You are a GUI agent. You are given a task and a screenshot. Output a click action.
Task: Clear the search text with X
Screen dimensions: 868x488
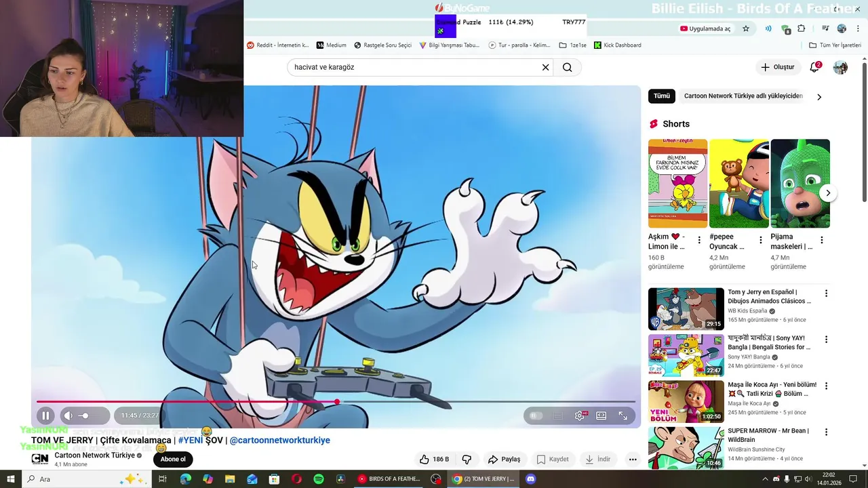click(545, 67)
